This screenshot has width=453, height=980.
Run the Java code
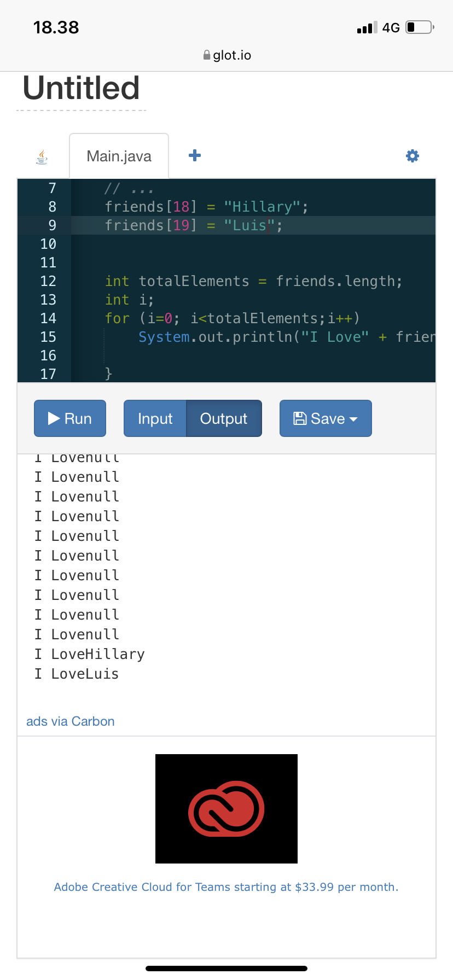pos(70,418)
